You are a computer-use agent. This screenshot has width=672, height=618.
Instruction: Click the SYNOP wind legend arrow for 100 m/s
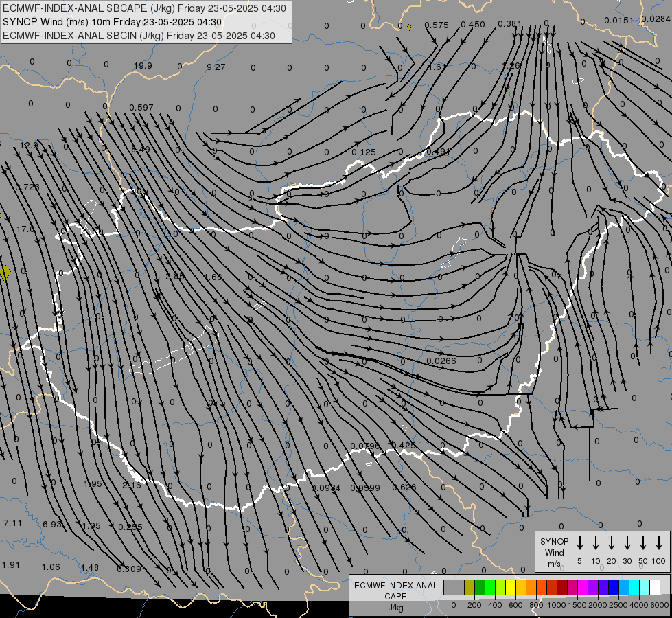click(x=659, y=542)
